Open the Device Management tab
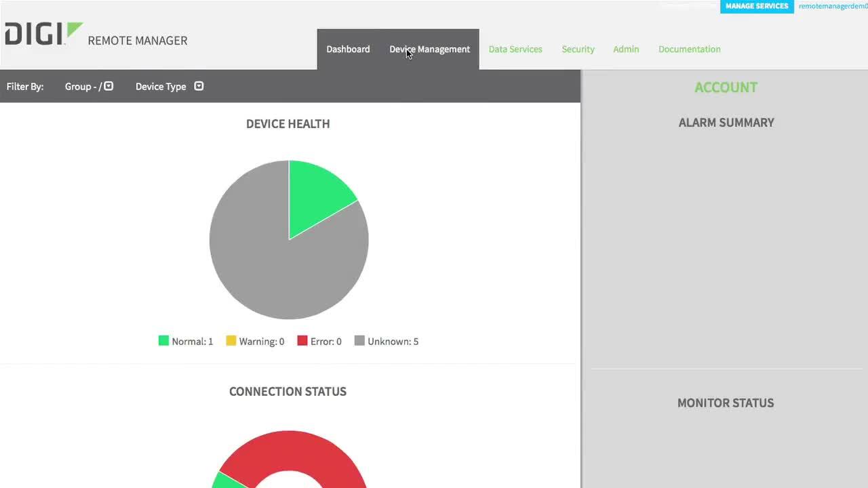The image size is (868, 488). click(x=429, y=49)
